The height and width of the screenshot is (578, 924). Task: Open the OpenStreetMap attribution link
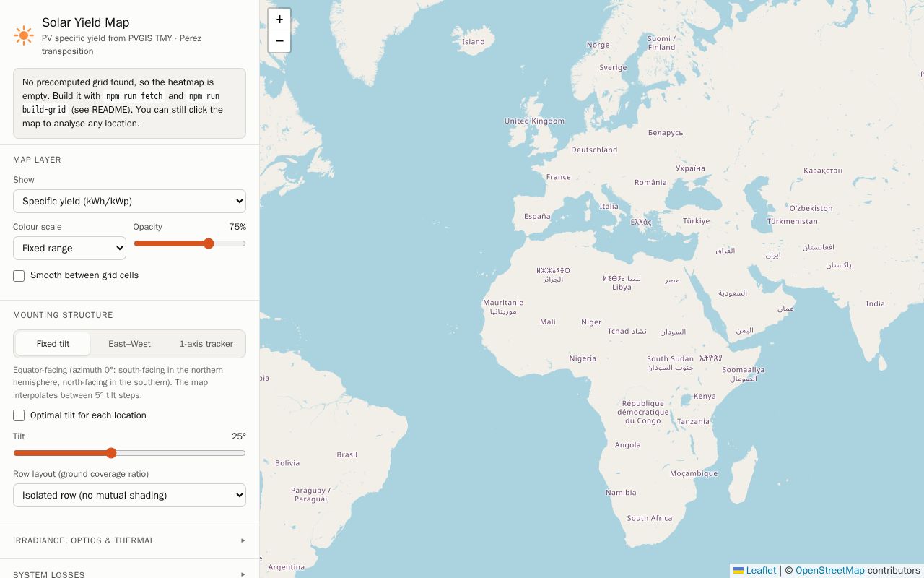829,571
